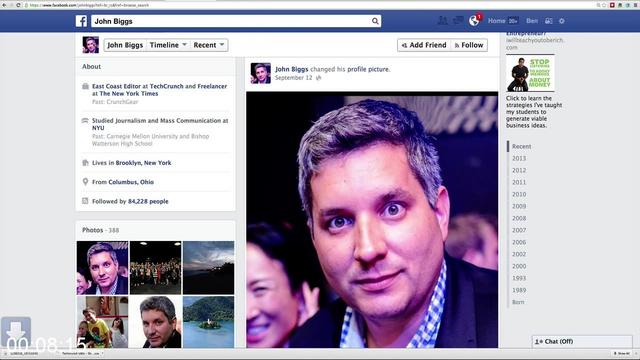The width and height of the screenshot is (640, 360).
Task: Click the bookmark star icon in address bar
Action: [604, 5]
